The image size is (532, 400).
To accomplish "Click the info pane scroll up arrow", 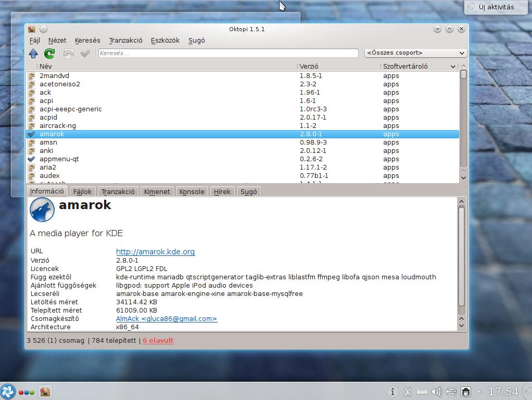I will point(461,202).
